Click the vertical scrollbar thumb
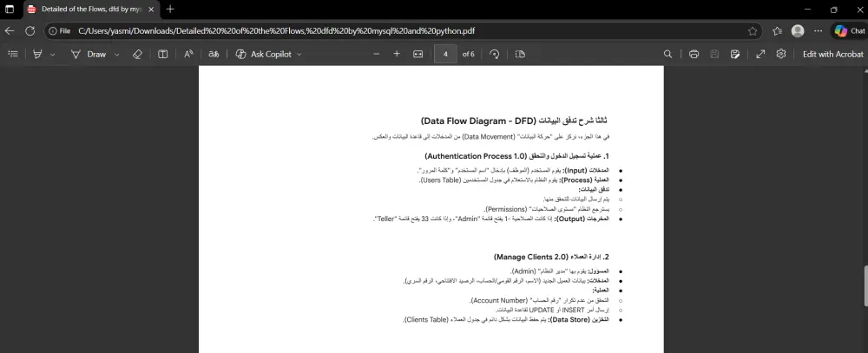This screenshot has width=868, height=353. click(865, 286)
